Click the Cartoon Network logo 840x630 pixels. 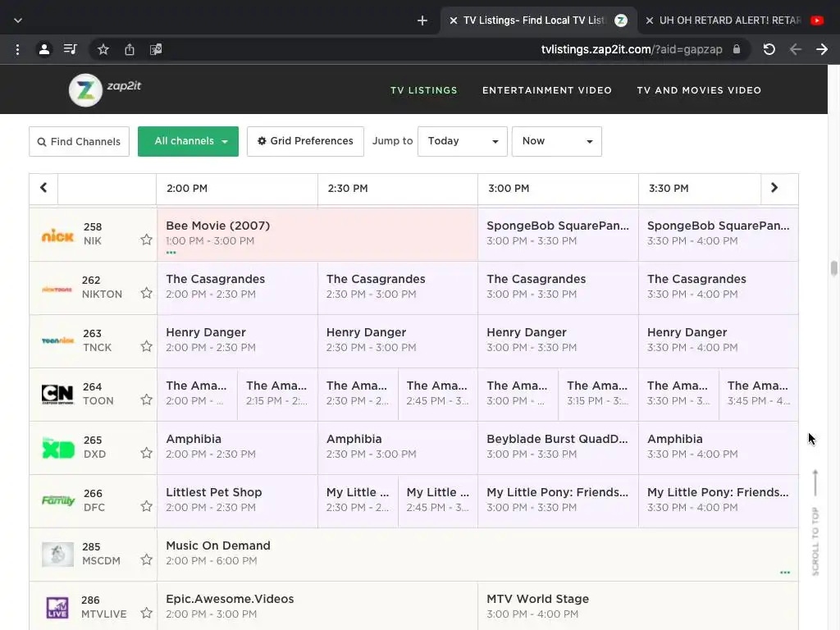point(57,394)
